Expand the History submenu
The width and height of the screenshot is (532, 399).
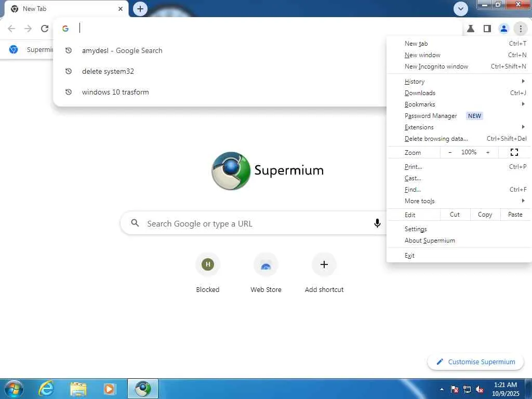pos(459,82)
